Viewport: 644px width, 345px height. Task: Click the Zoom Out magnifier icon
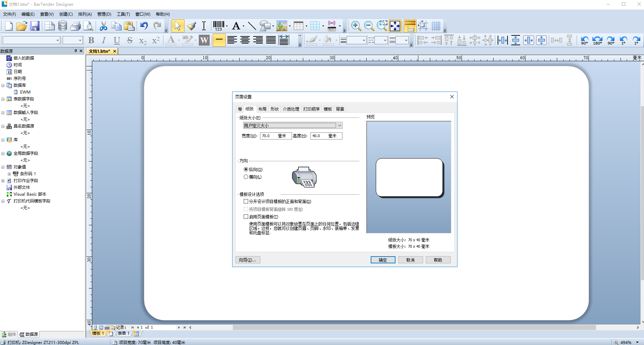(369, 26)
